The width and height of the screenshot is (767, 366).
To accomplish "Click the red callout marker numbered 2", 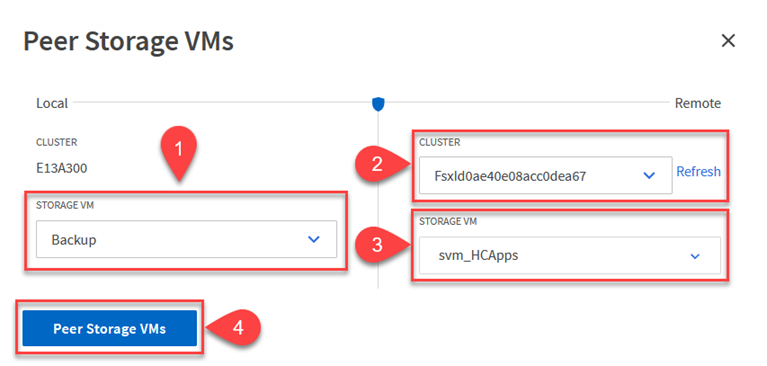I will 376,165.
